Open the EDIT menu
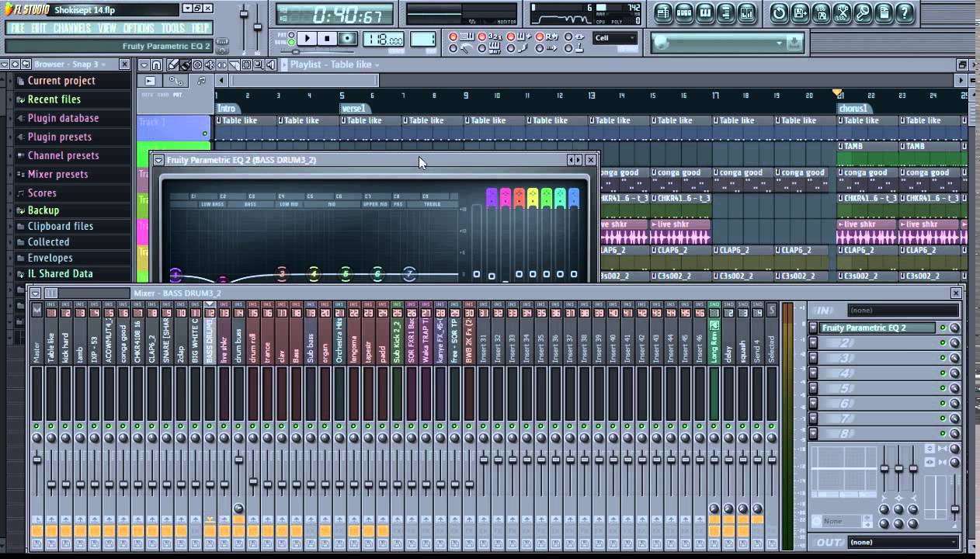This screenshot has width=980, height=559. point(39,28)
